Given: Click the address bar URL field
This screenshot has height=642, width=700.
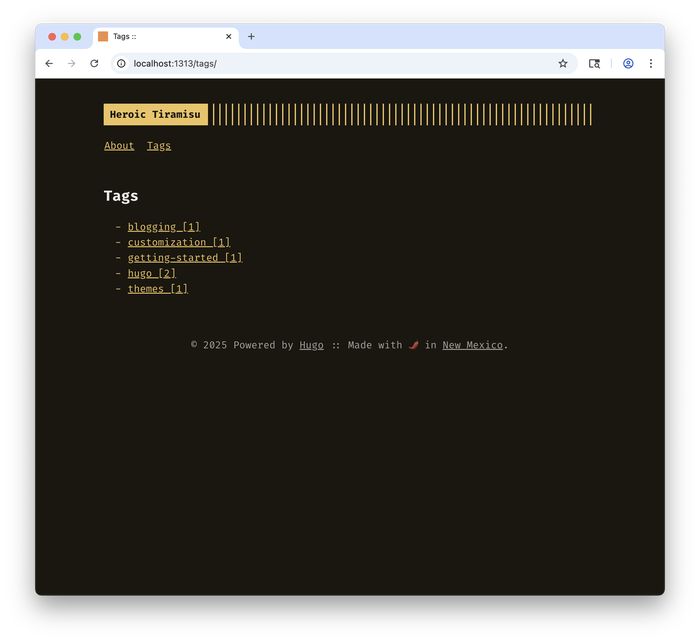Looking at the screenshot, I should (344, 63).
